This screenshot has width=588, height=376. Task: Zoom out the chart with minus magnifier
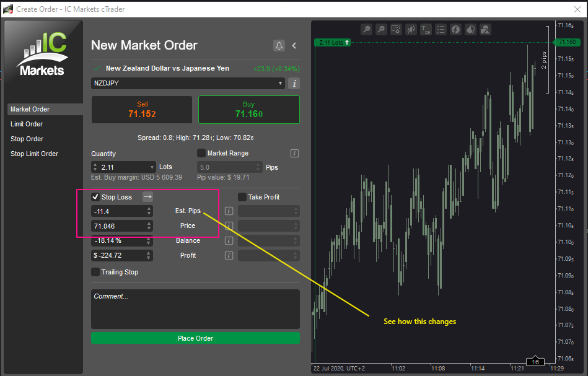(x=366, y=29)
